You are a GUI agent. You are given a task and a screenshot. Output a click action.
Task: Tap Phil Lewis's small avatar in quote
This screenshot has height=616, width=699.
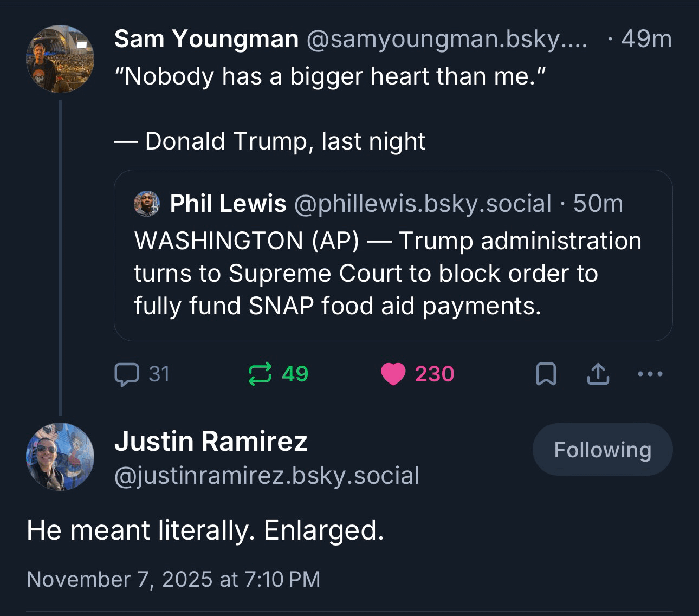147,204
